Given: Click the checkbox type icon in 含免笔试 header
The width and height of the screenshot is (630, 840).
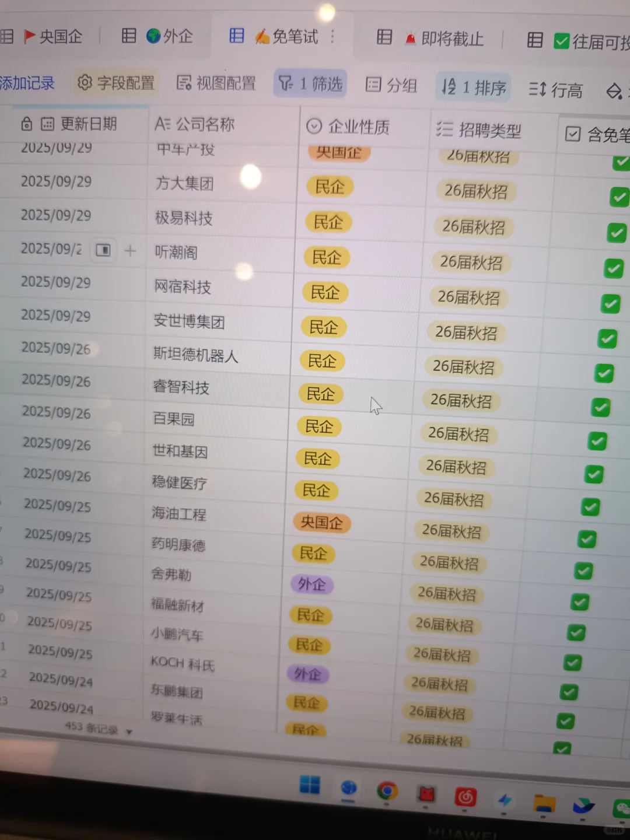Looking at the screenshot, I should [x=573, y=134].
